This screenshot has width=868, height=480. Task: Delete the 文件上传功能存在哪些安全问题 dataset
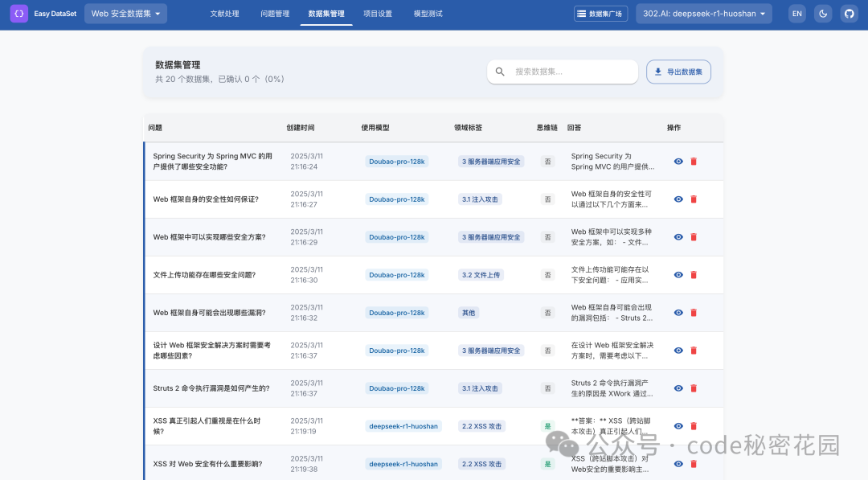[694, 275]
